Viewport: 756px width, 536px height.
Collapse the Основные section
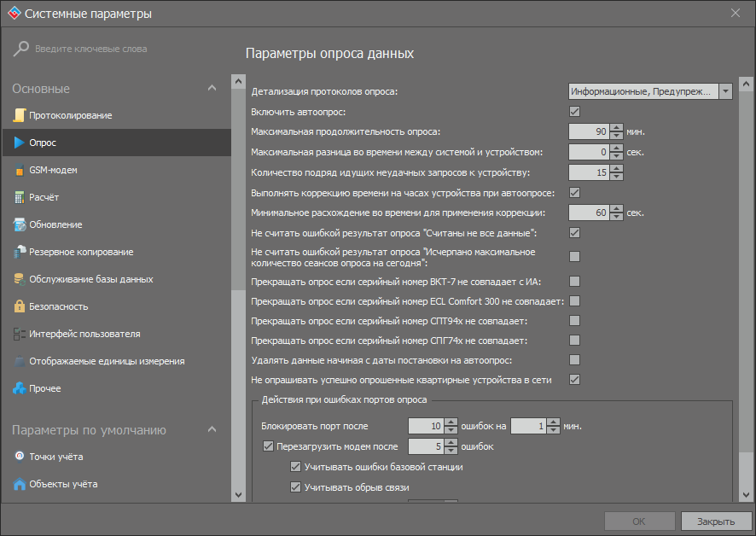click(x=212, y=89)
